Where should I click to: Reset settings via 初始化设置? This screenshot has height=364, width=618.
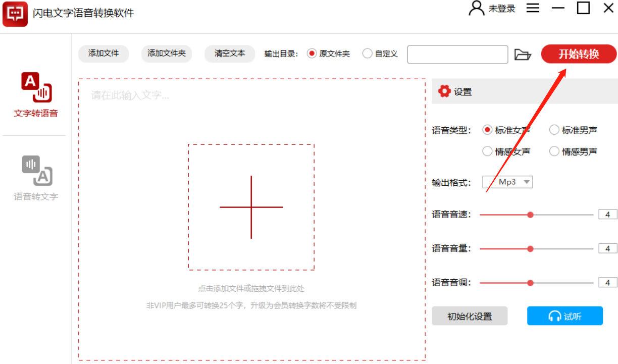point(470,317)
